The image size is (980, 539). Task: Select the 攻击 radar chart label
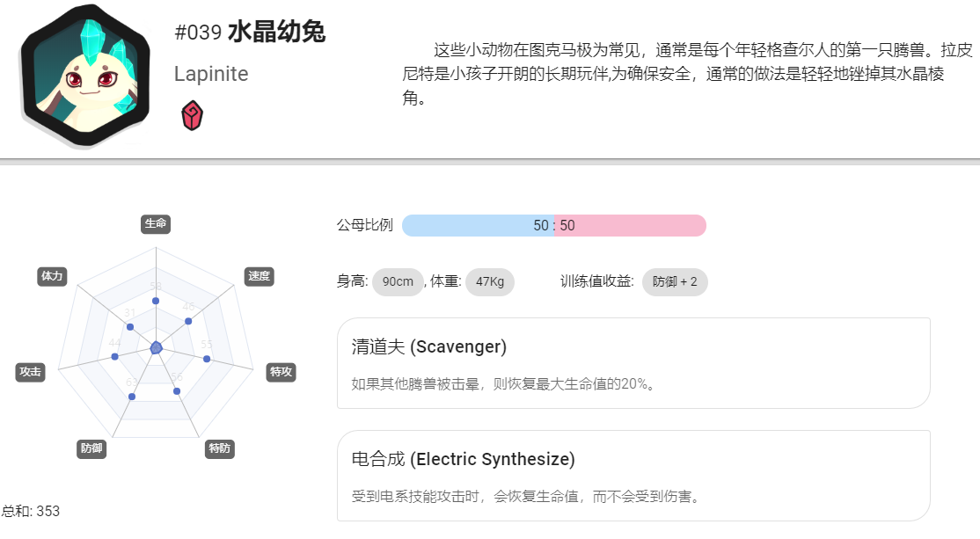point(30,372)
